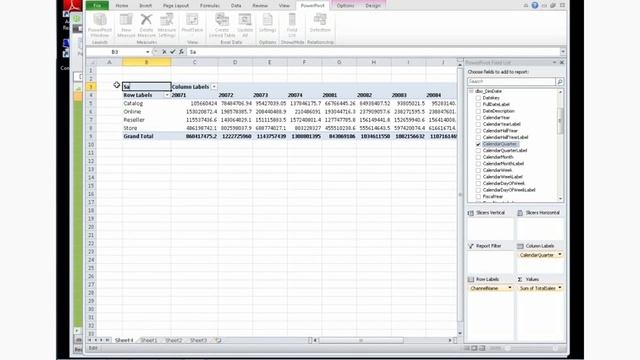The height and width of the screenshot is (360, 640).
Task: Switch to the Data ribbon tab
Action: pos(236,6)
